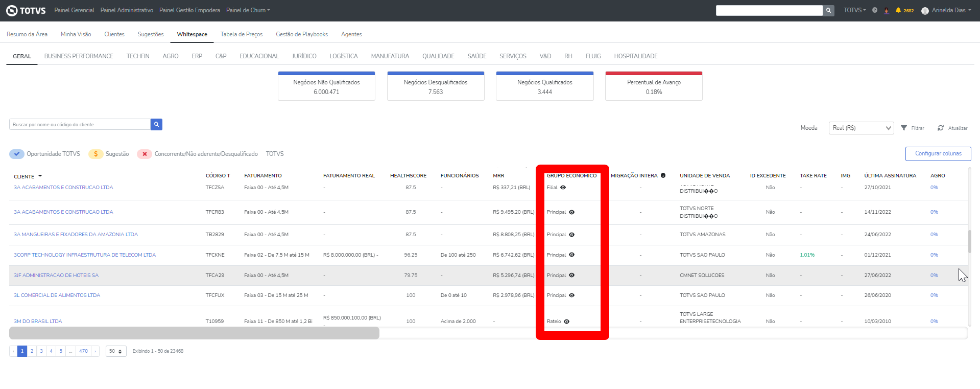Screen dimensions: 980x389
Task: Go to the previous page arrow in pagination
Action: [13, 351]
